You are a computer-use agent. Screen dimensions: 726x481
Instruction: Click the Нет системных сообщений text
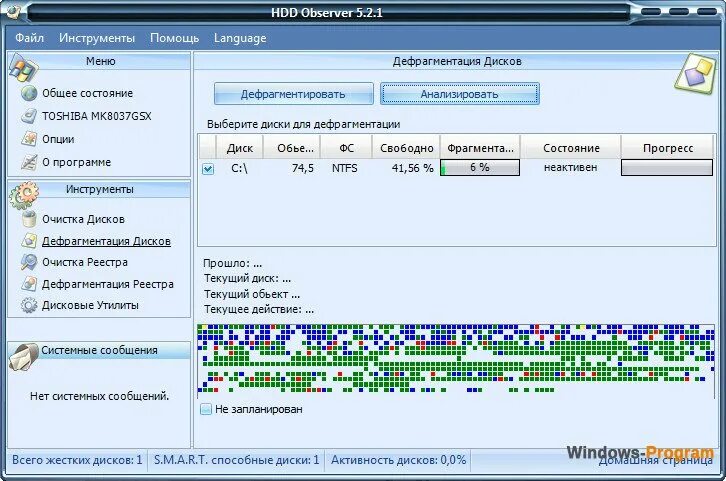coord(100,396)
